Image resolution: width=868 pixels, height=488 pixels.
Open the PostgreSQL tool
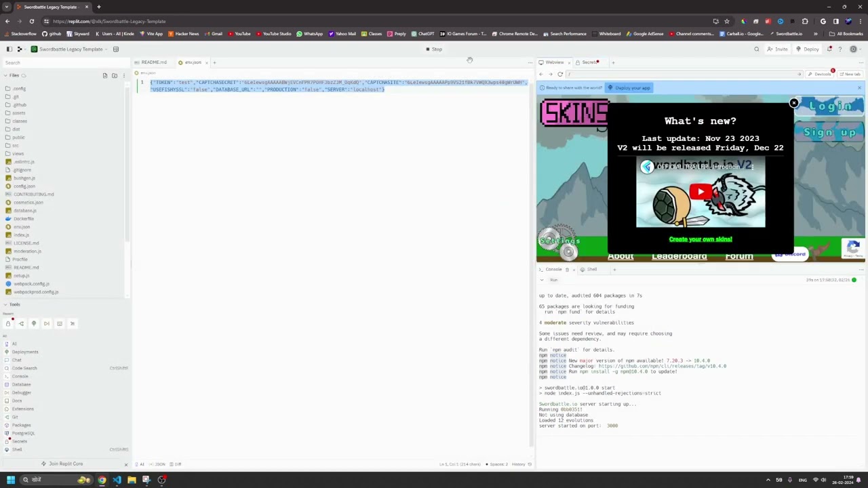(x=20, y=433)
